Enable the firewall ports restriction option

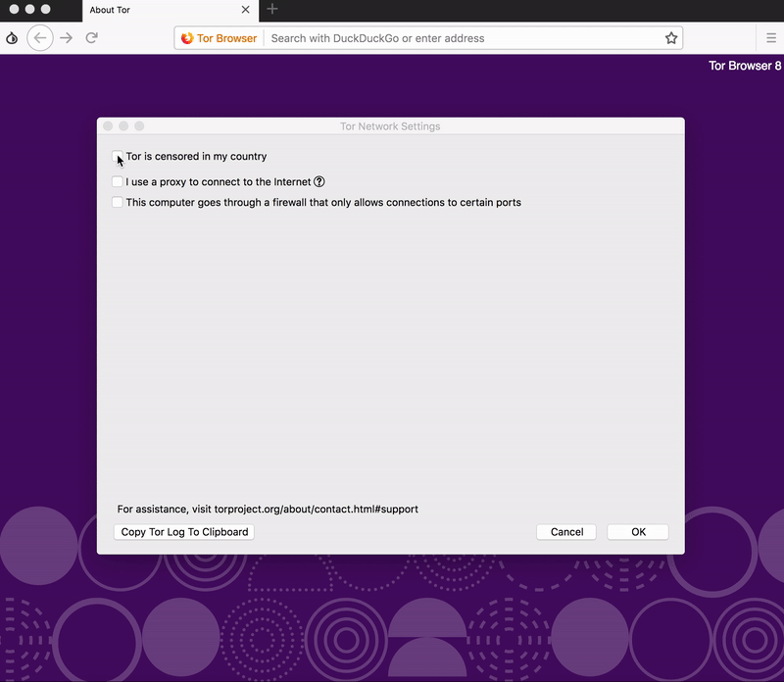[118, 202]
